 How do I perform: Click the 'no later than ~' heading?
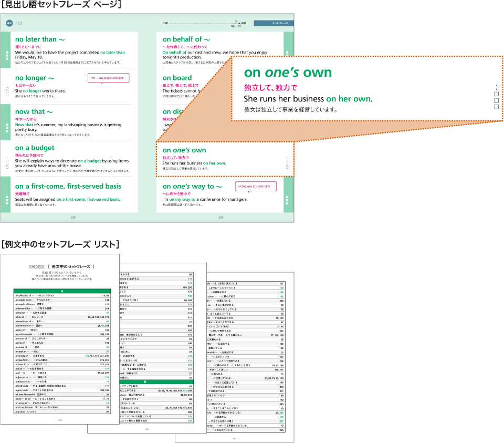tap(40, 39)
